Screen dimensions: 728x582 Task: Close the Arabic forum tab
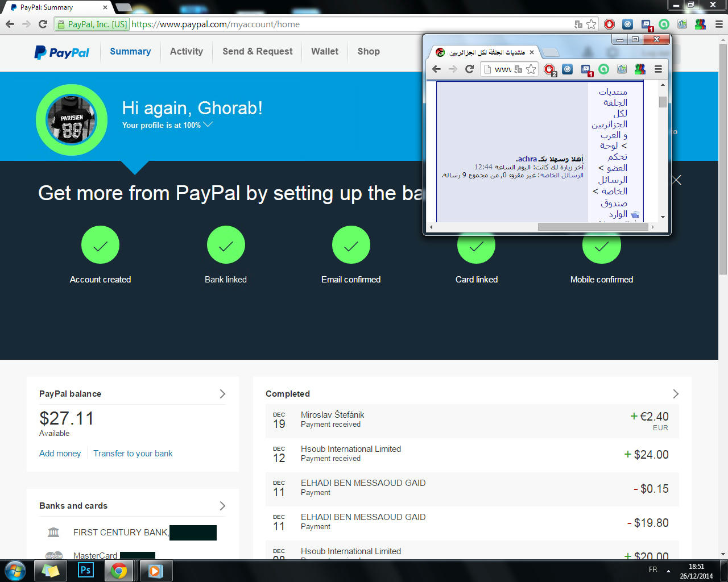tap(532, 52)
